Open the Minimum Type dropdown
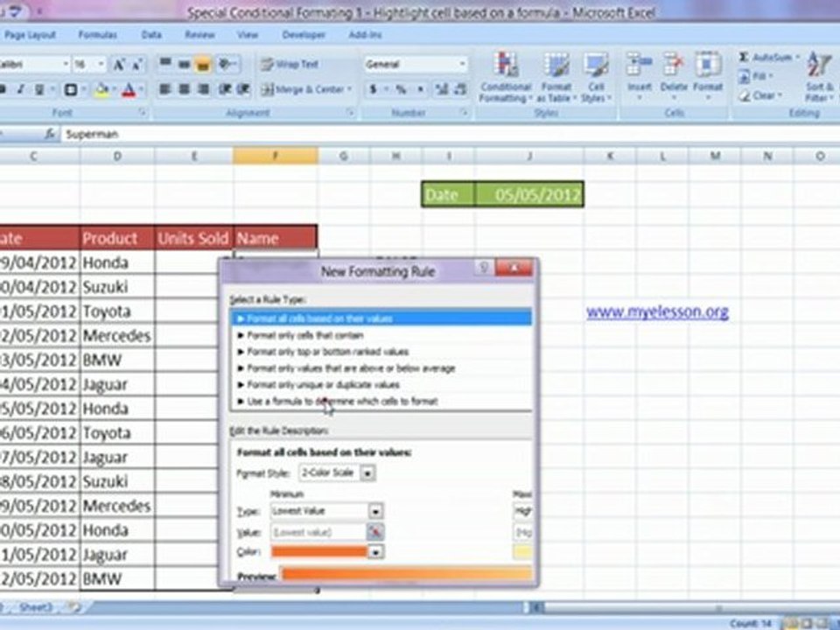 coord(375,511)
